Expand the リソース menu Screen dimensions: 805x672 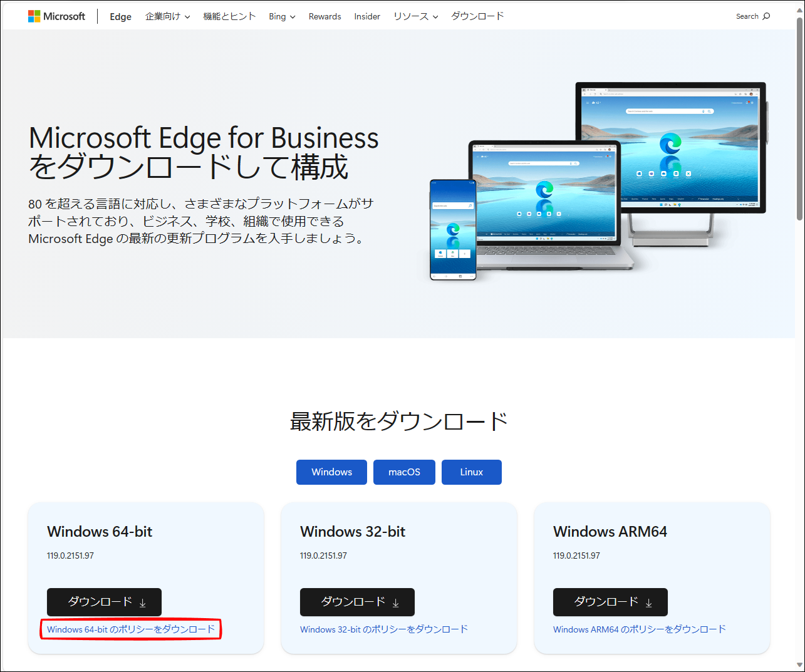tap(415, 16)
